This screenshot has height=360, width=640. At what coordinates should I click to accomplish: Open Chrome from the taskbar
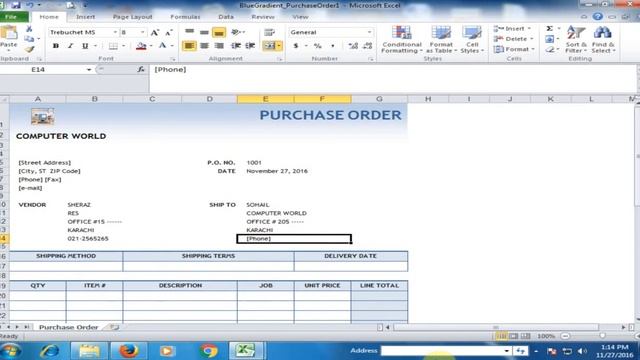coord(209,351)
